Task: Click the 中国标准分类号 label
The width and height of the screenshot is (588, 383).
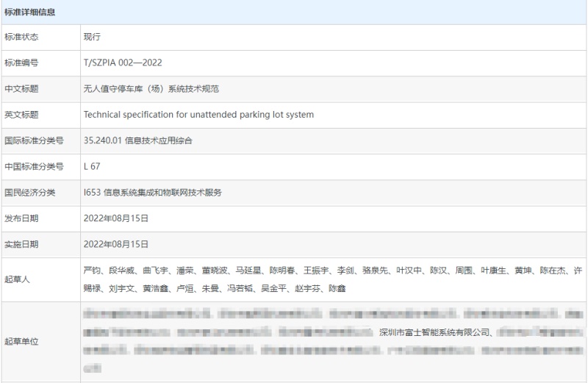Action: pos(34,167)
